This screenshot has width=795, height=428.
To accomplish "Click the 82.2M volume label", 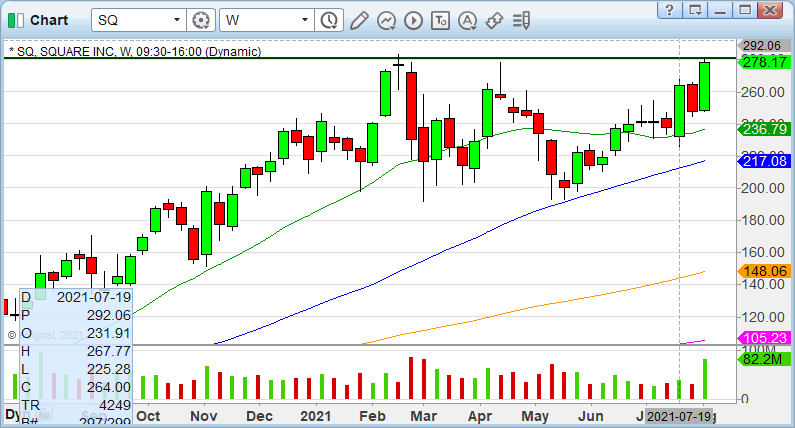I will coord(764,360).
